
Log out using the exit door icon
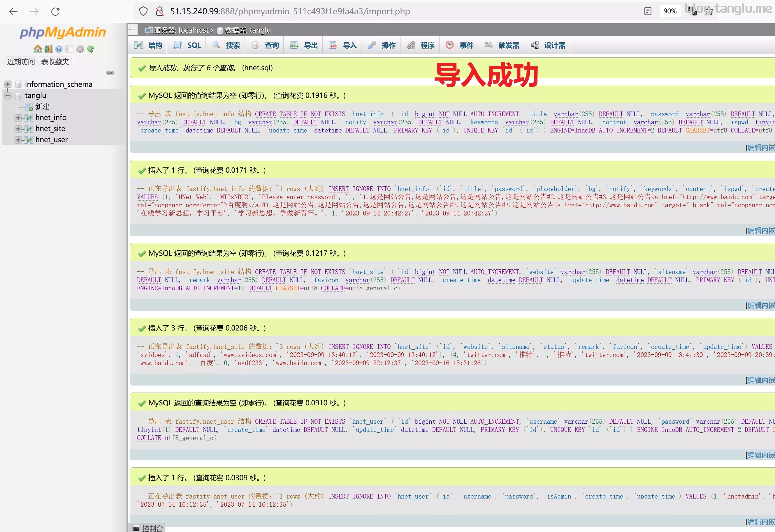tap(48, 49)
